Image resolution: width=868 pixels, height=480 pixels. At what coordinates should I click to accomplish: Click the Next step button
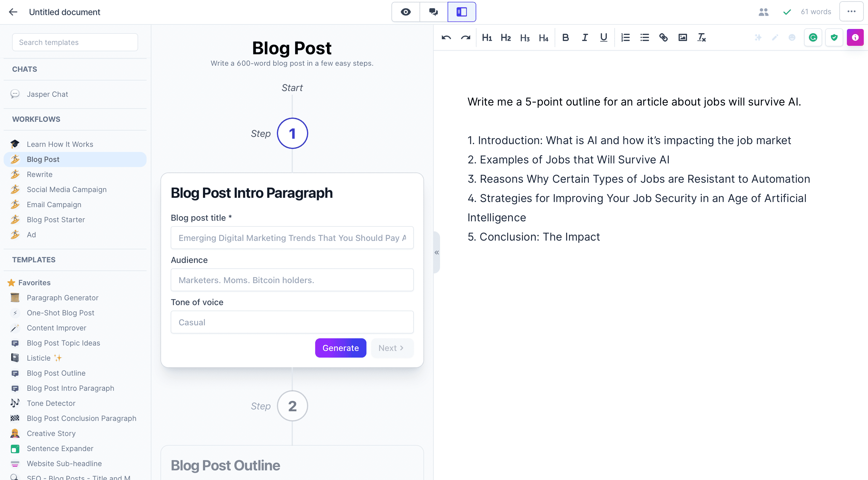tap(391, 348)
